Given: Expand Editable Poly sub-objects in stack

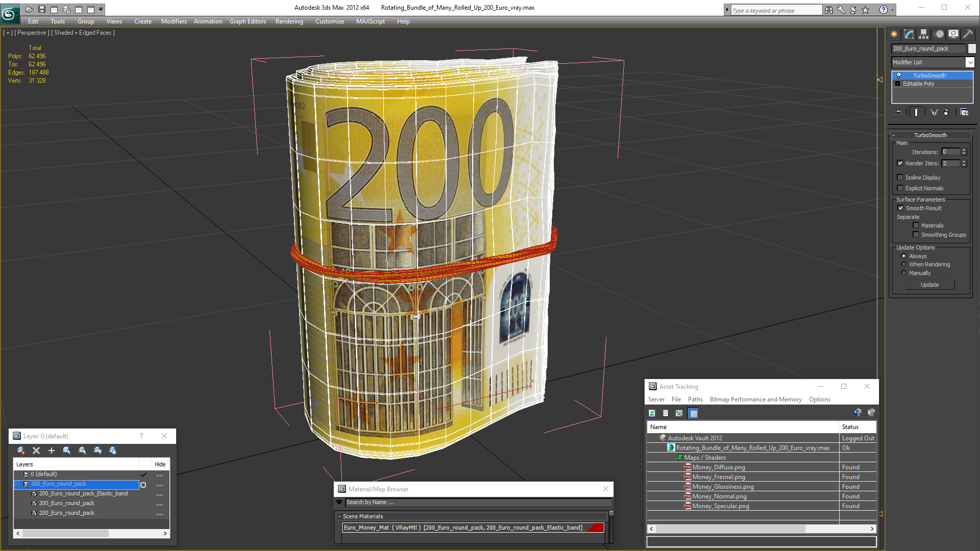Looking at the screenshot, I should [897, 84].
